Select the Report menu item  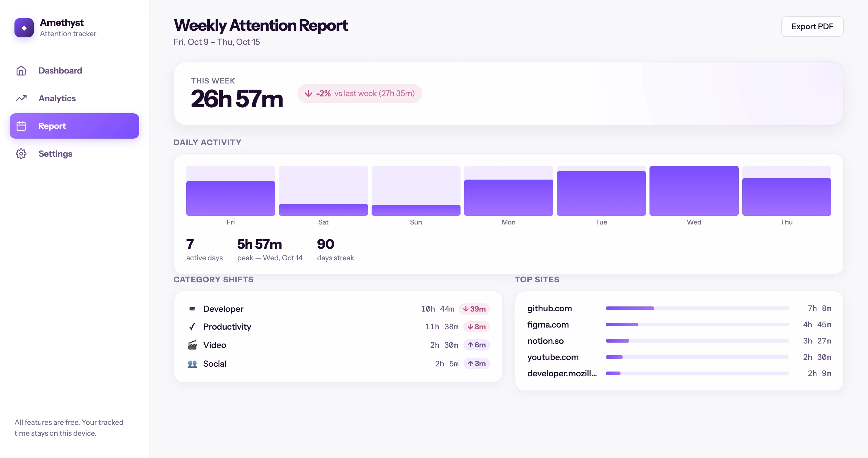click(74, 126)
